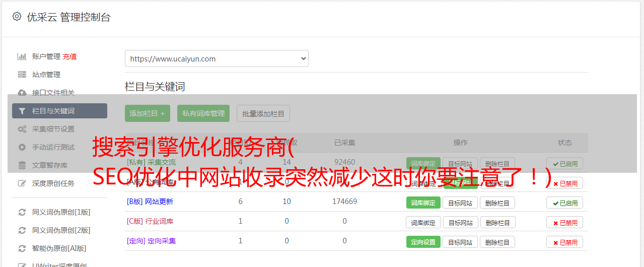Screen dimensions: 644x267
Task: Click the green 添加栏目 + button
Action: tap(148, 113)
